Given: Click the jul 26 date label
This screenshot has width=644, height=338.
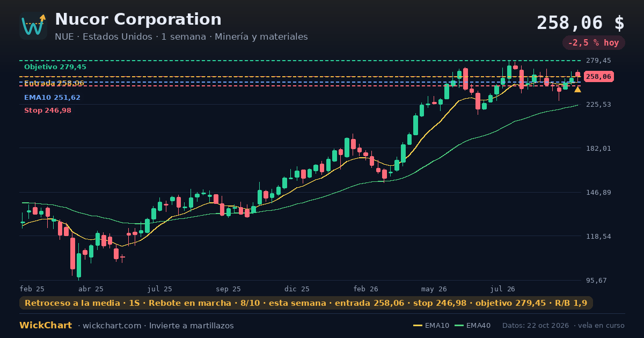Looking at the screenshot, I should coord(503,289).
